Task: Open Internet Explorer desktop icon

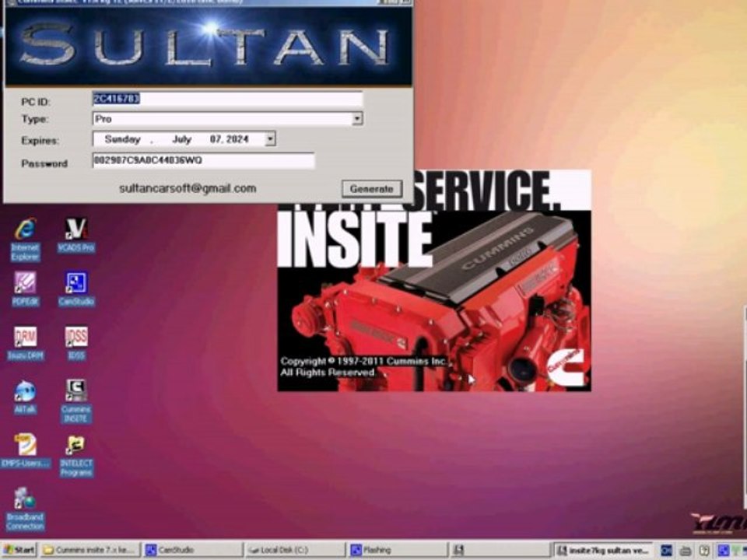Action: click(x=25, y=239)
